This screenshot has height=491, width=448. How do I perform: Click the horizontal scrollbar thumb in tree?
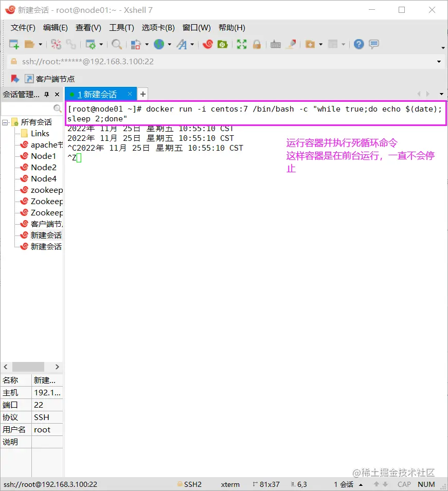click(28, 367)
